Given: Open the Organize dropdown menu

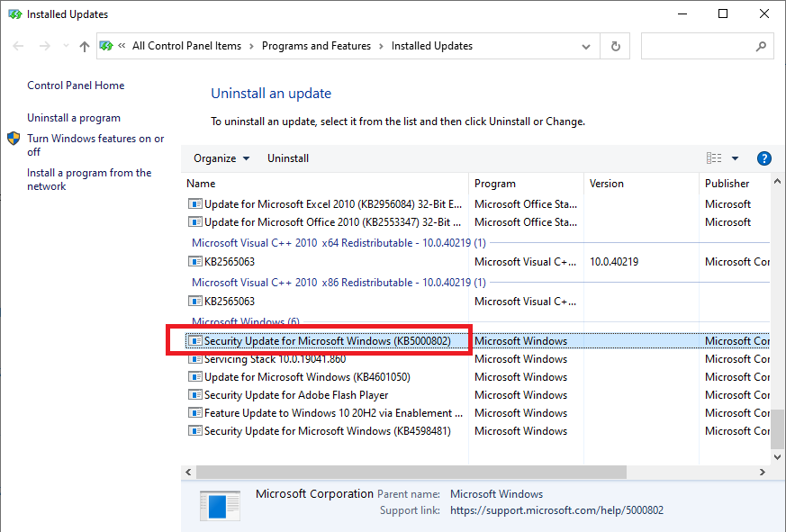Looking at the screenshot, I should pyautogui.click(x=221, y=158).
